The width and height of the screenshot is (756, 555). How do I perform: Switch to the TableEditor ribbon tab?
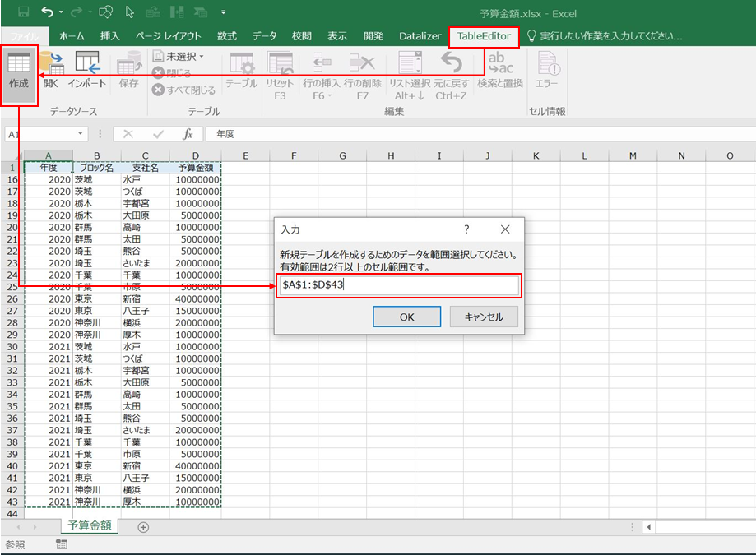484,36
